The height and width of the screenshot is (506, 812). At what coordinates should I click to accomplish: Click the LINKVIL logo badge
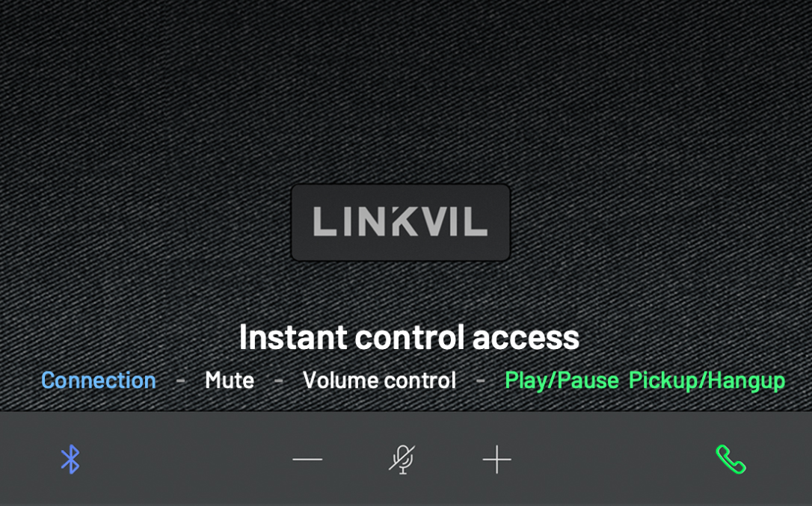(401, 222)
